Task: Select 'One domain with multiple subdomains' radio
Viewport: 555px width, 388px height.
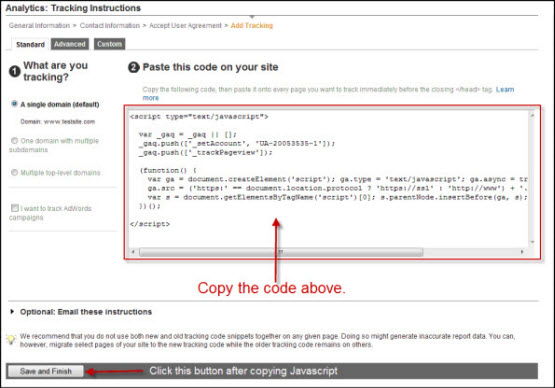Action: 15,141
